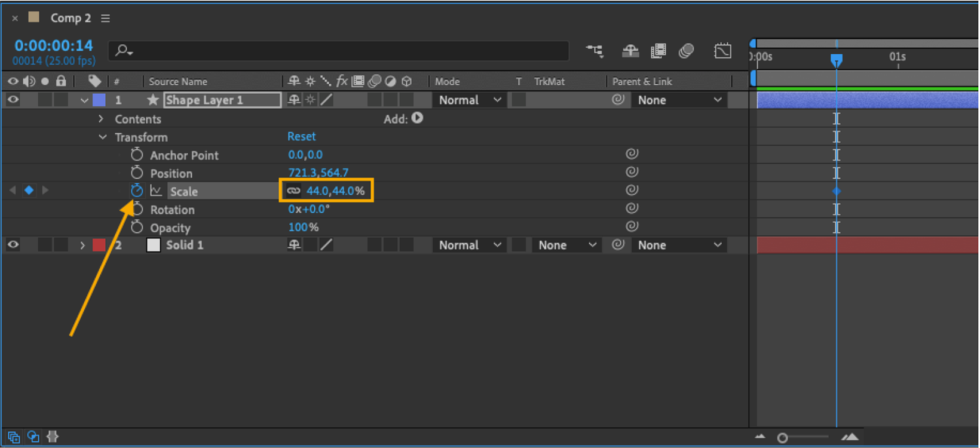Open the Comp 2 panel menu
This screenshot has width=980, height=448.
point(105,19)
